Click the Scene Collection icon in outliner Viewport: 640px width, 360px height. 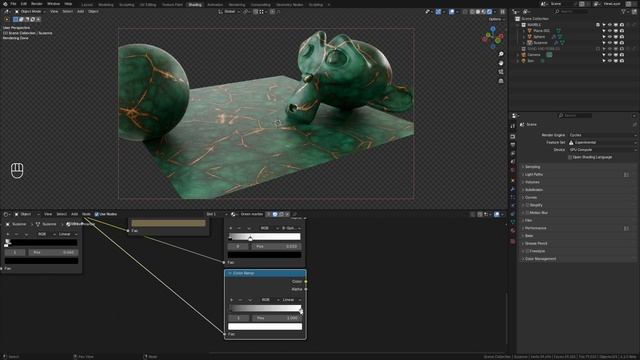pyautogui.click(x=518, y=19)
